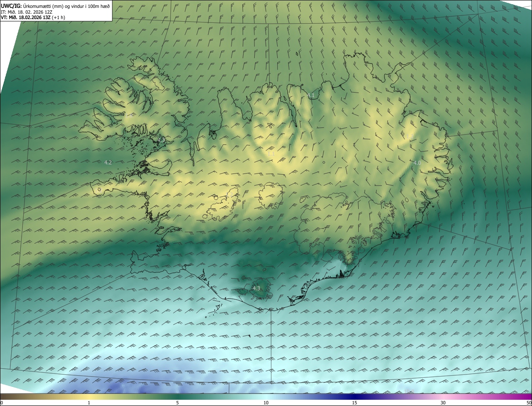Select the '4.2' value label over the sea
Image resolution: width=532 pixels, height=406 pixels.
(108, 162)
